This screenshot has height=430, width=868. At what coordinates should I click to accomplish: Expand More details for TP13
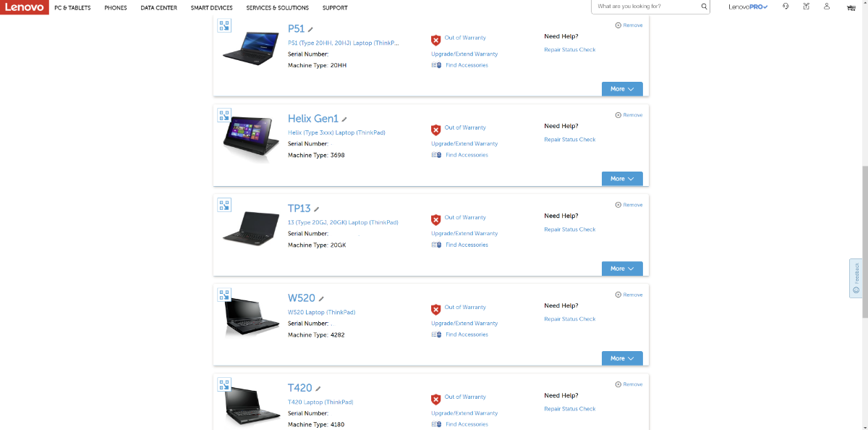pyautogui.click(x=622, y=269)
